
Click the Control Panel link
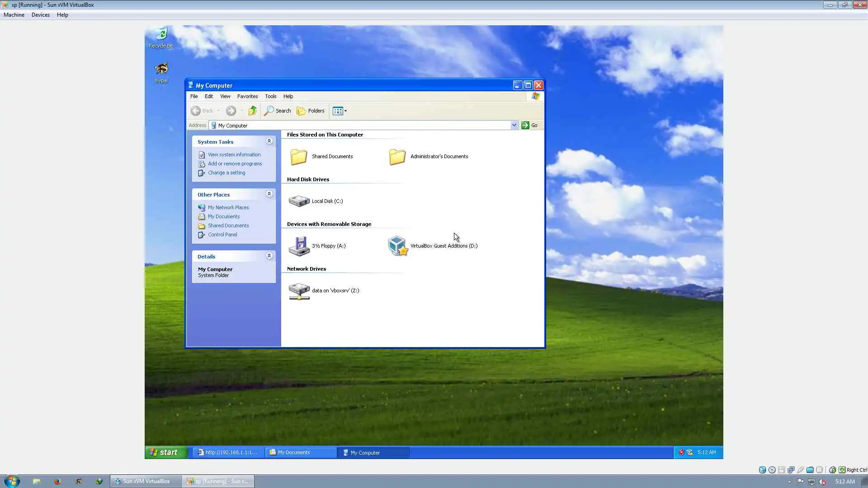point(222,235)
